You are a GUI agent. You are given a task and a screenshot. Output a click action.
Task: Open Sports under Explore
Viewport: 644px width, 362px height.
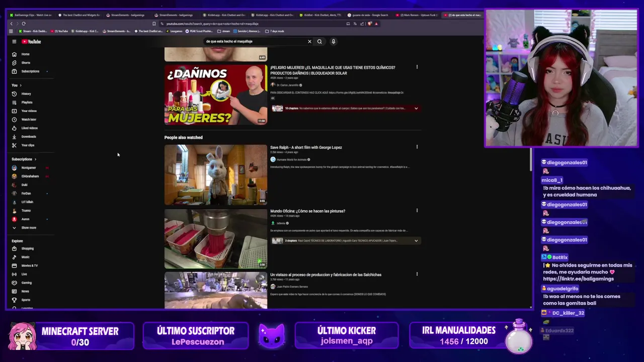click(21, 300)
